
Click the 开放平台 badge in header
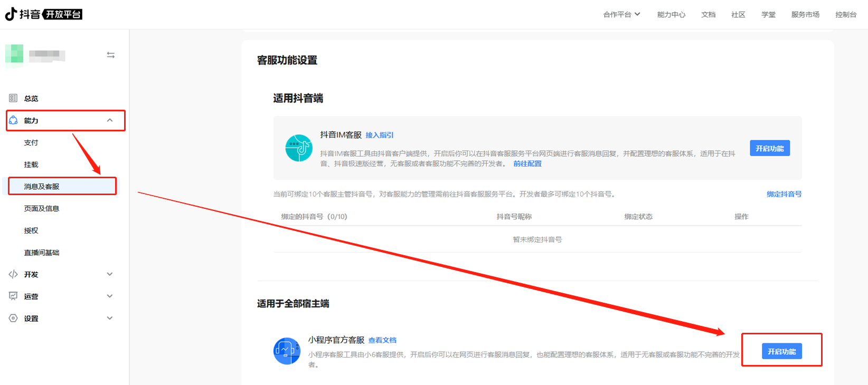62,14
